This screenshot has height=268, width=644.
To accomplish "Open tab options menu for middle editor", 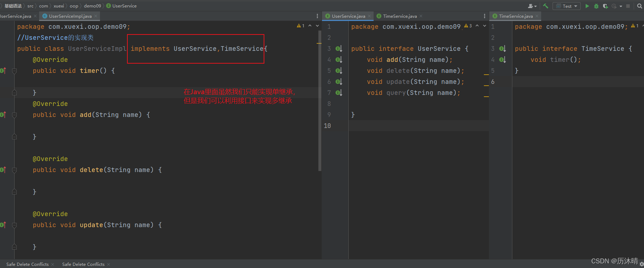I will pos(484,16).
